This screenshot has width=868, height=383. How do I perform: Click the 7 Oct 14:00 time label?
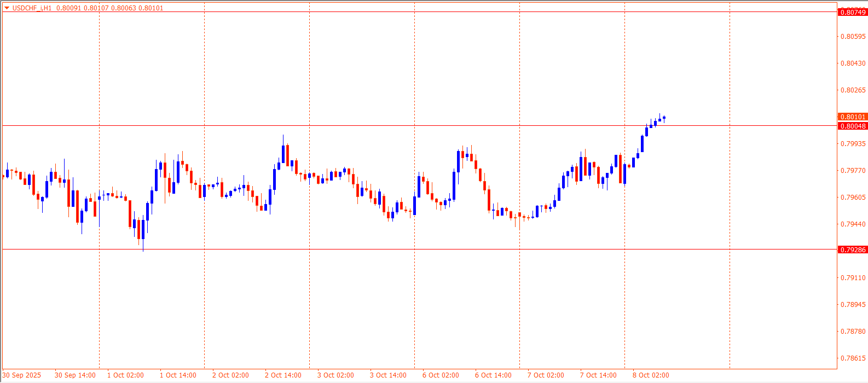tap(598, 375)
